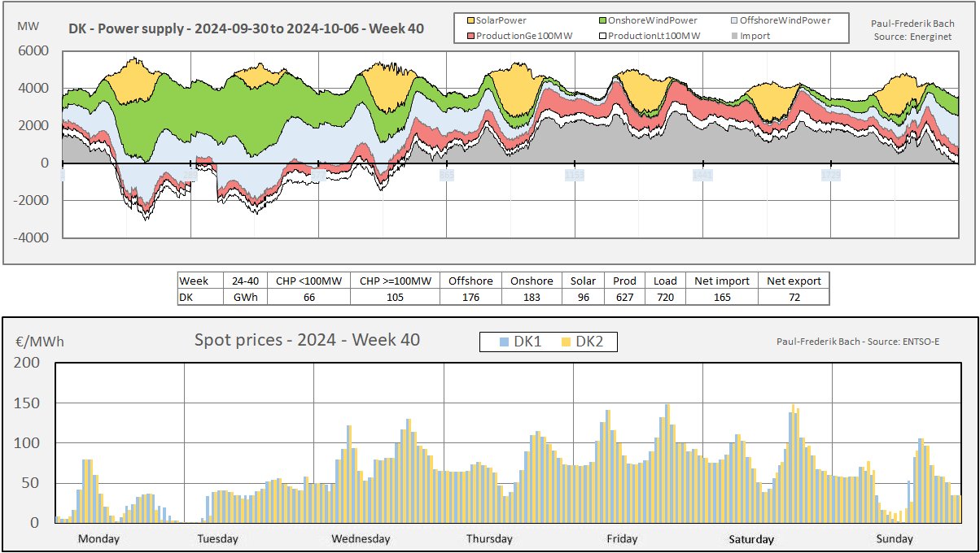Viewport: 980px width, 553px height.
Task: Click the €/MWh axis unit label
Action: [x=31, y=342]
